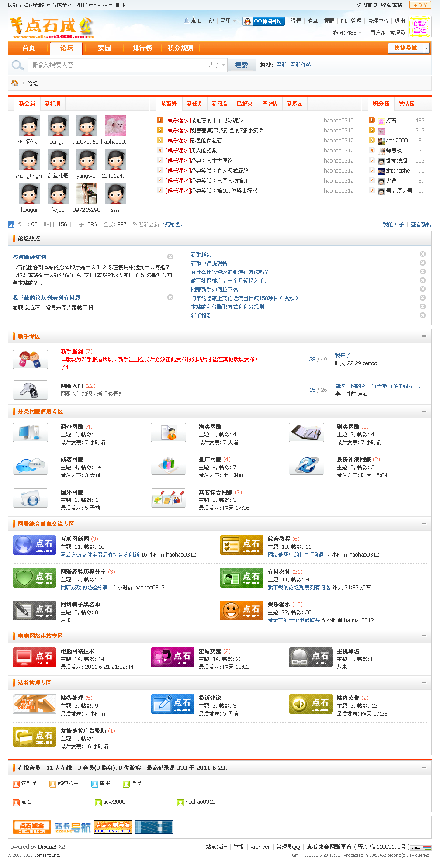The image size is (440, 868).
Task: Open the 网赚经验历程分享 green heart icon
Action: 35,578
